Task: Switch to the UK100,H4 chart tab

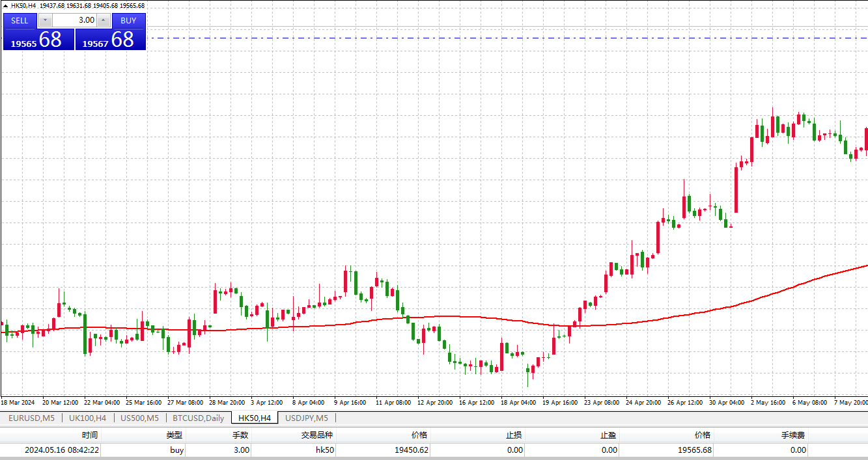Action: 87,418
